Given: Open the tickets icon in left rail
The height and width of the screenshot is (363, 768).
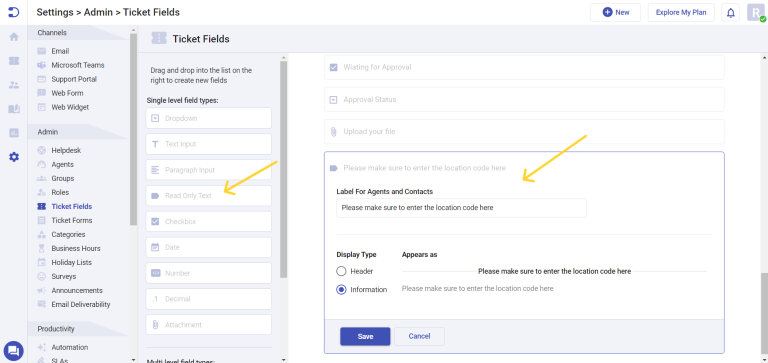Looking at the screenshot, I should click(x=14, y=61).
